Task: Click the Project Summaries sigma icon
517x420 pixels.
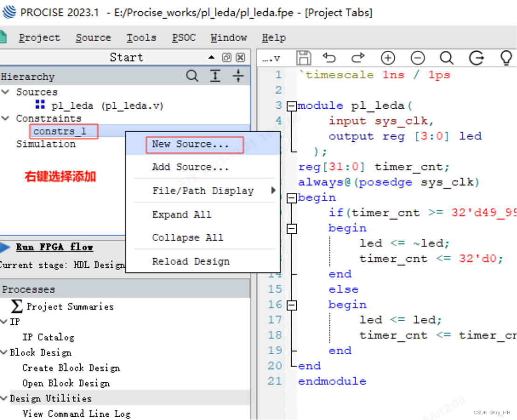Action: click(16, 306)
